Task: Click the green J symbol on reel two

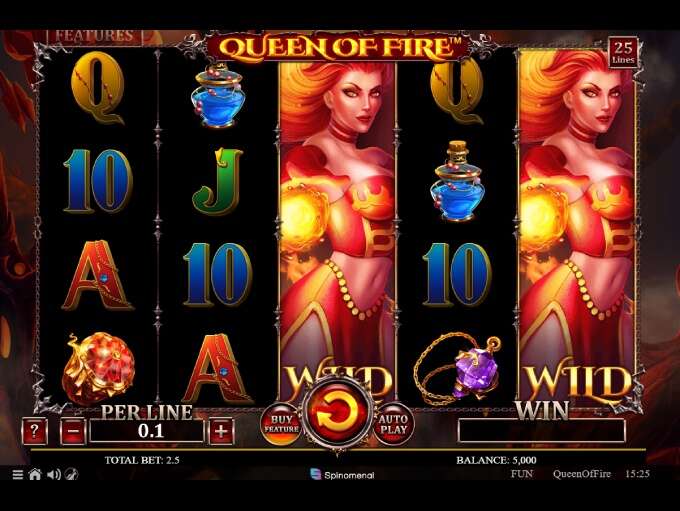Action: [x=218, y=180]
